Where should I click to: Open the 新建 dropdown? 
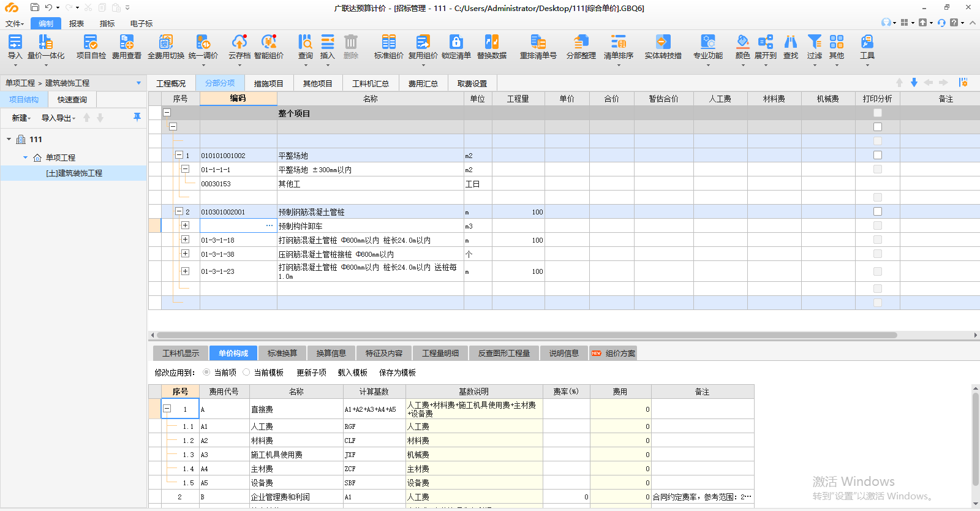coord(21,118)
